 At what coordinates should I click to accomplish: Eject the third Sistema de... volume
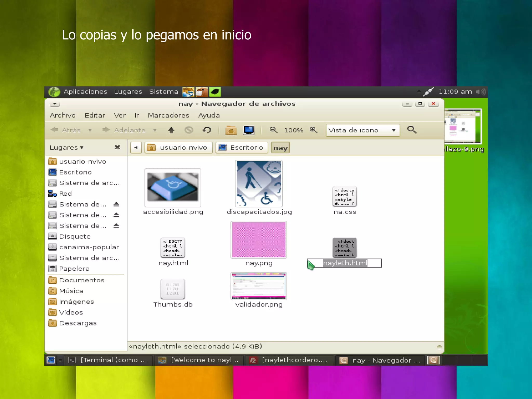(116, 225)
